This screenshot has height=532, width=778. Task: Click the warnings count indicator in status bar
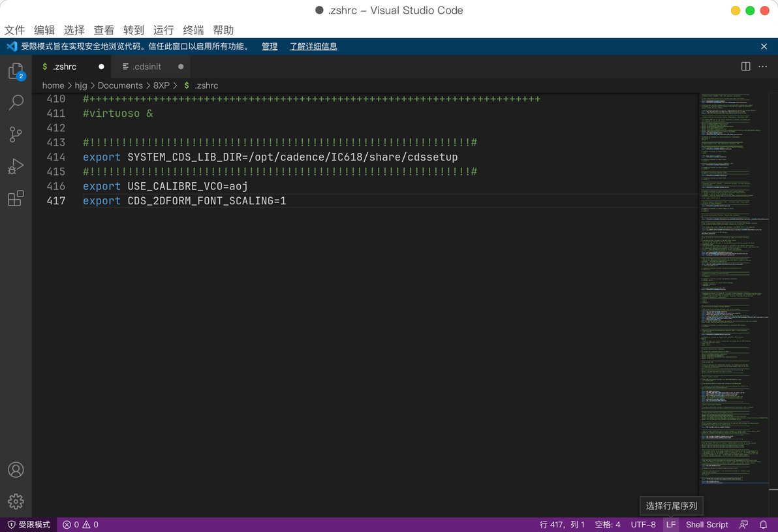point(90,525)
